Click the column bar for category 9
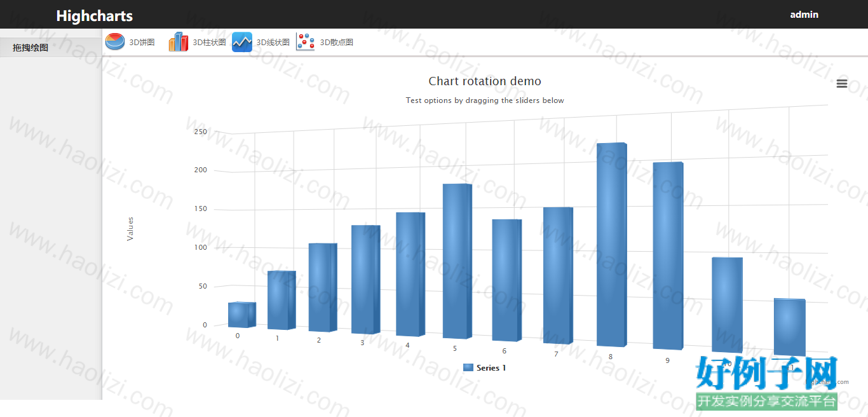 click(x=668, y=256)
